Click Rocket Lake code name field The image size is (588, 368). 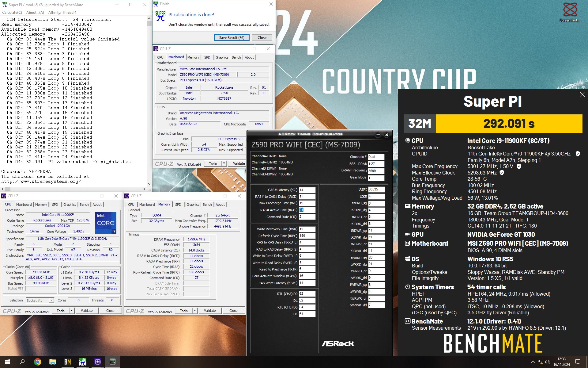point(43,220)
